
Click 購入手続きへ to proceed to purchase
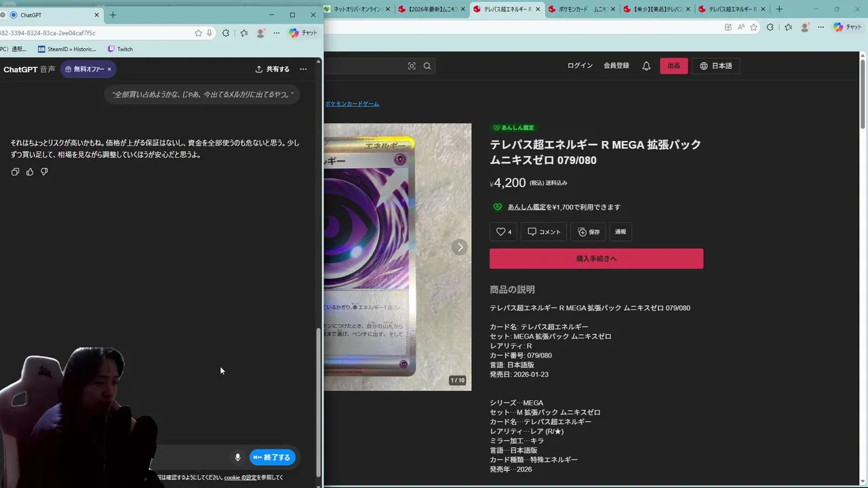coord(596,258)
